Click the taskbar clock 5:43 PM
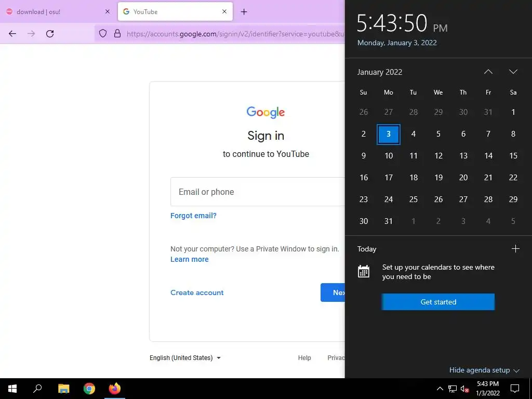532x399 pixels. [x=487, y=389]
